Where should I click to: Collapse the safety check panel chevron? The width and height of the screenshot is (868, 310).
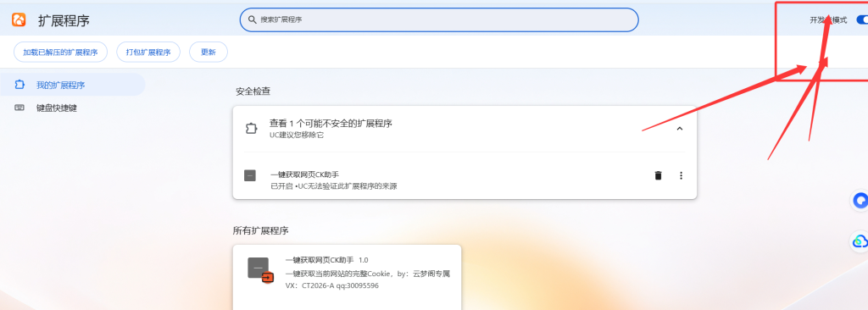click(x=680, y=129)
